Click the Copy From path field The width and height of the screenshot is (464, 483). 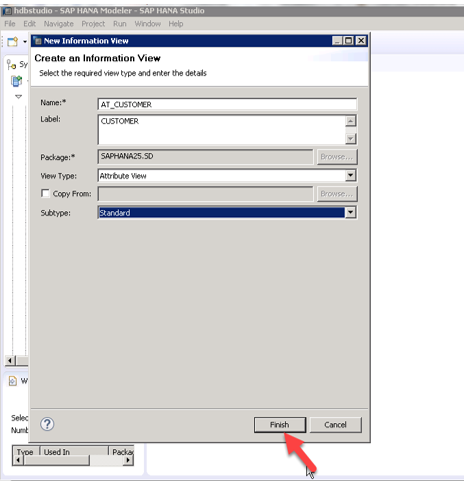206,194
